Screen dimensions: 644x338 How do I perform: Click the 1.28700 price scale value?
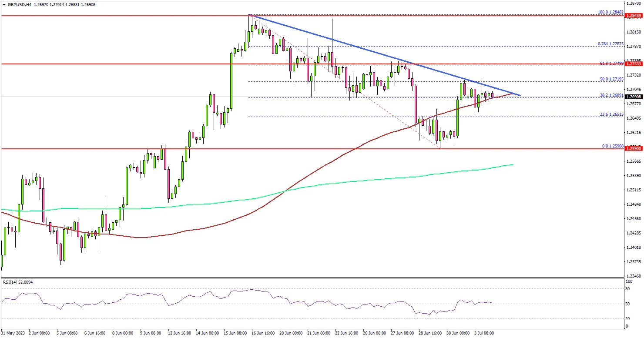pyautogui.click(x=634, y=3)
